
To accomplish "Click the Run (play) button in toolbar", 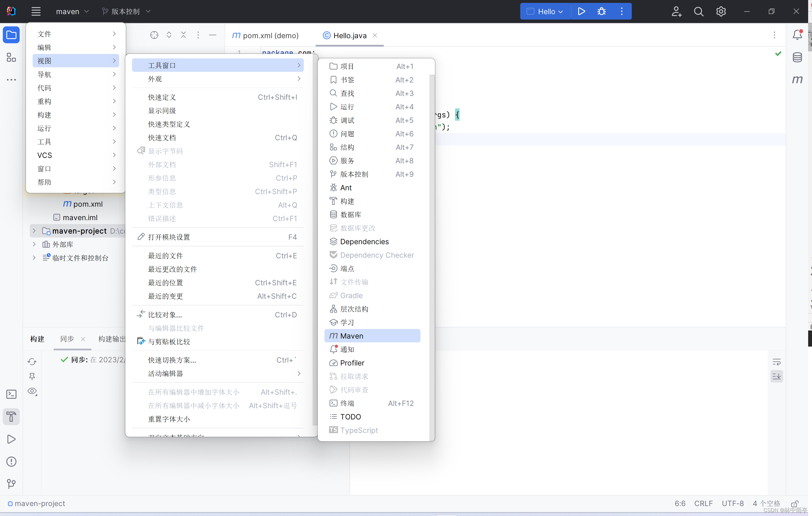I will point(581,12).
